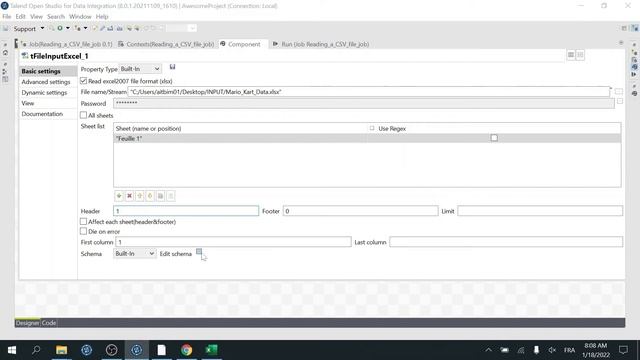Click Support button in toolbar
The width and height of the screenshot is (640, 360).
click(25, 29)
